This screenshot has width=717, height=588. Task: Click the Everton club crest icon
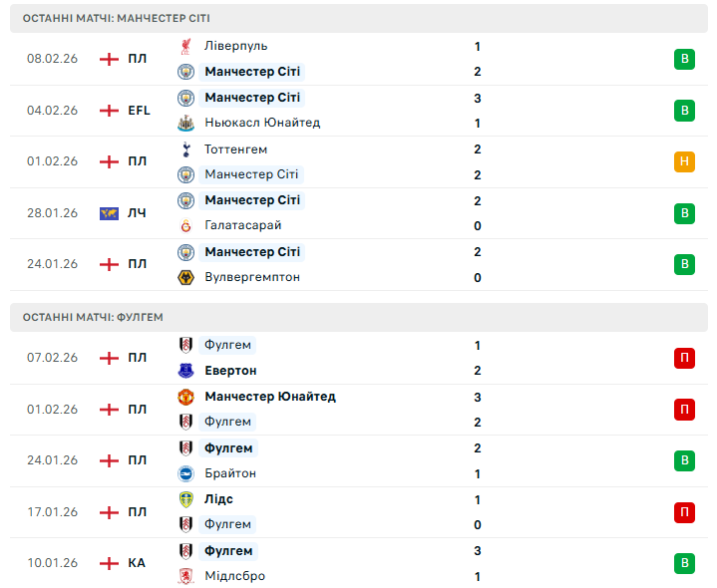(185, 371)
